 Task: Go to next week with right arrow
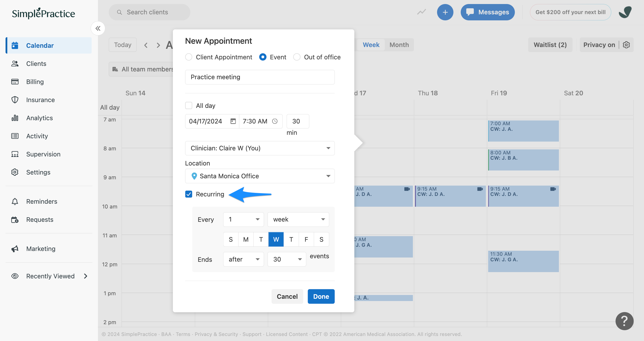[158, 45]
